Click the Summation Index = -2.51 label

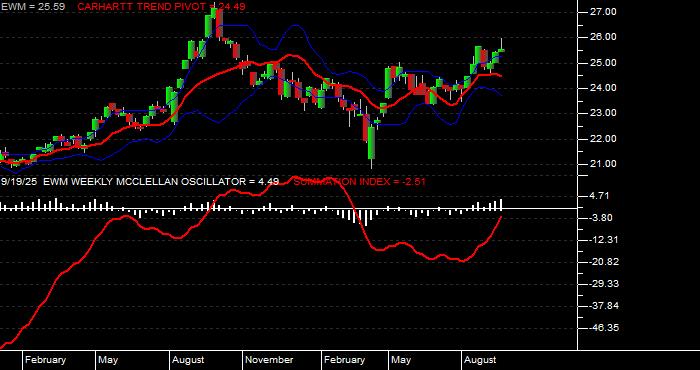coord(359,182)
